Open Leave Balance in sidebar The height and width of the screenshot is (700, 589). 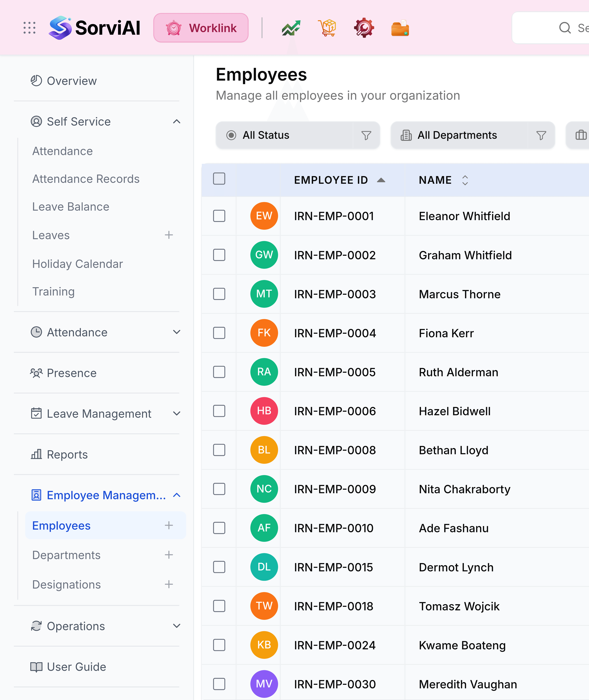(70, 207)
